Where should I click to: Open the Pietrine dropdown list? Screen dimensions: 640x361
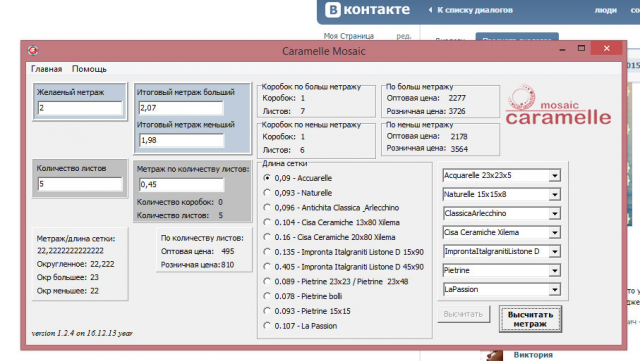click(554, 270)
